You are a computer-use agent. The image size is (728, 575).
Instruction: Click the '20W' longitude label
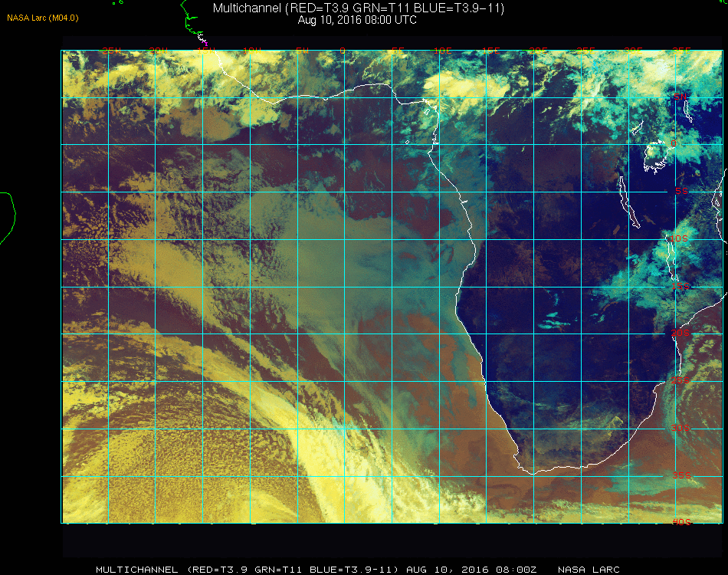point(159,51)
